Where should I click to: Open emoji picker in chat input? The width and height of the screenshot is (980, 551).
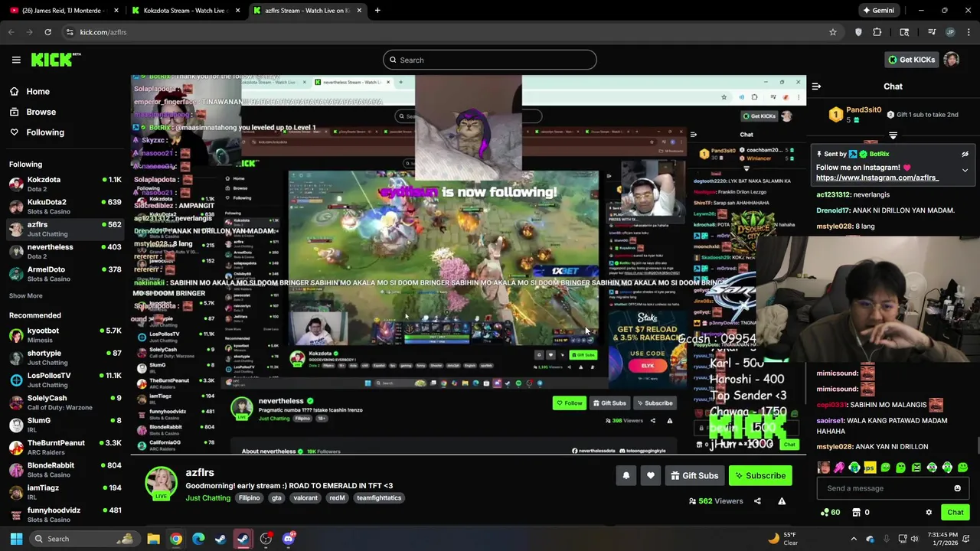coord(957,488)
